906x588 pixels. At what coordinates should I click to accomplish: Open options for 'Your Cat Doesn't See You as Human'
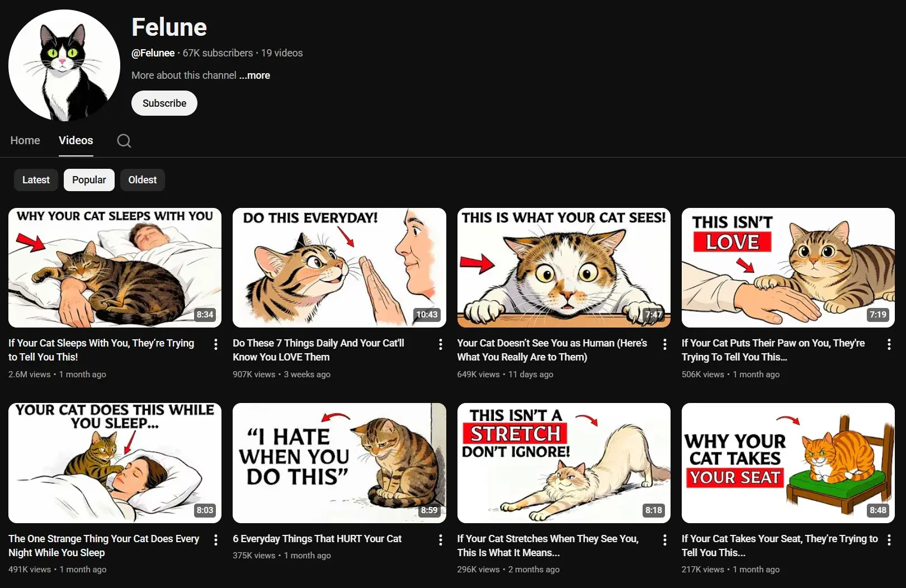(x=664, y=344)
